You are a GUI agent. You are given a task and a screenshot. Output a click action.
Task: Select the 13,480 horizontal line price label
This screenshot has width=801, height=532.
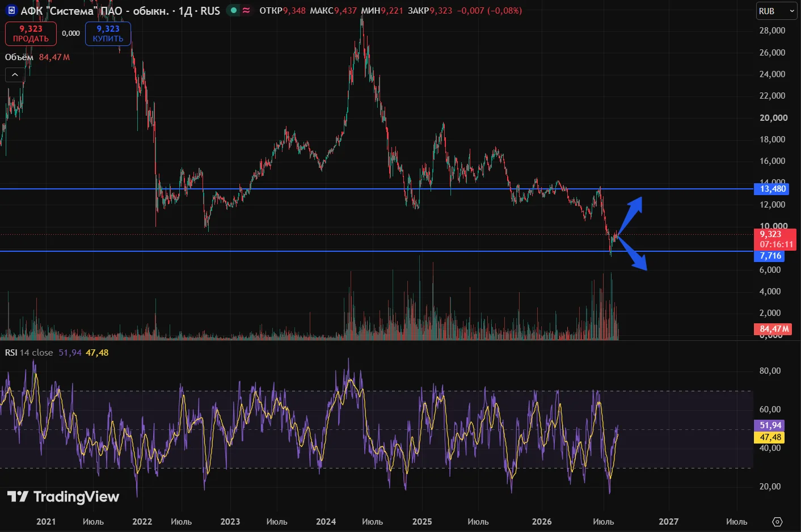773,189
